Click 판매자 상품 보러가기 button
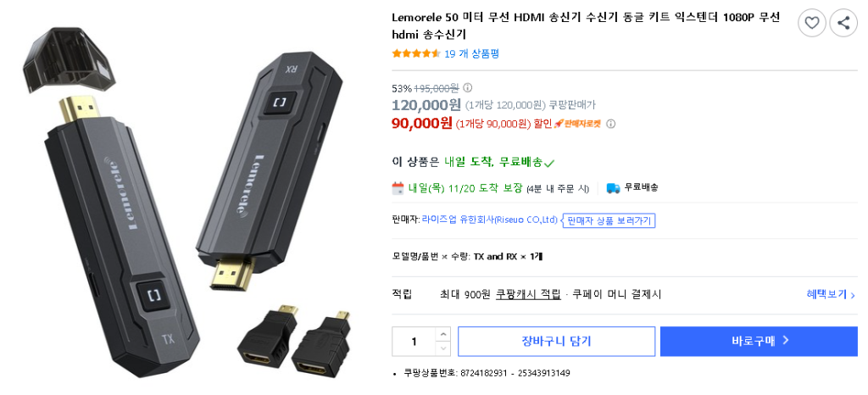The height and width of the screenshot is (395, 868). pos(609,220)
